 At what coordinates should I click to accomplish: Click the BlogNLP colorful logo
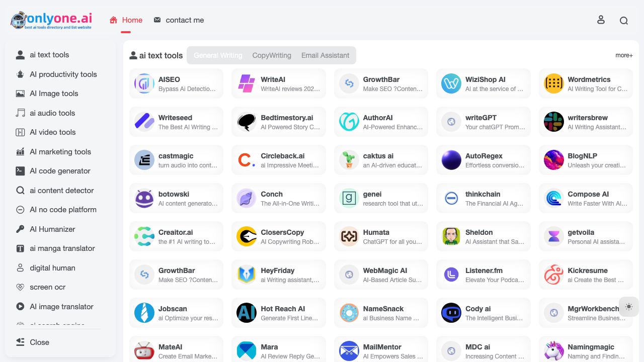click(x=554, y=160)
